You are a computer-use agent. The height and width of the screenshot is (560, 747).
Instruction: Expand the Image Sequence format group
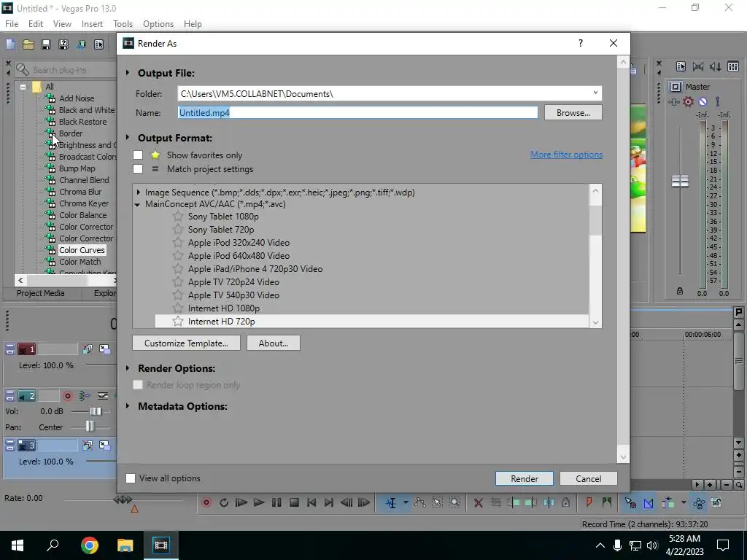(x=138, y=192)
